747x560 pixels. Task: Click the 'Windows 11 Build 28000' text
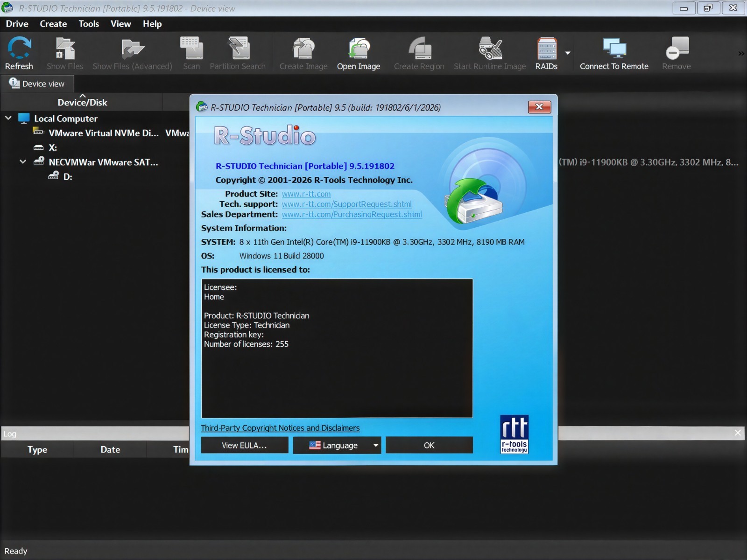tap(282, 256)
